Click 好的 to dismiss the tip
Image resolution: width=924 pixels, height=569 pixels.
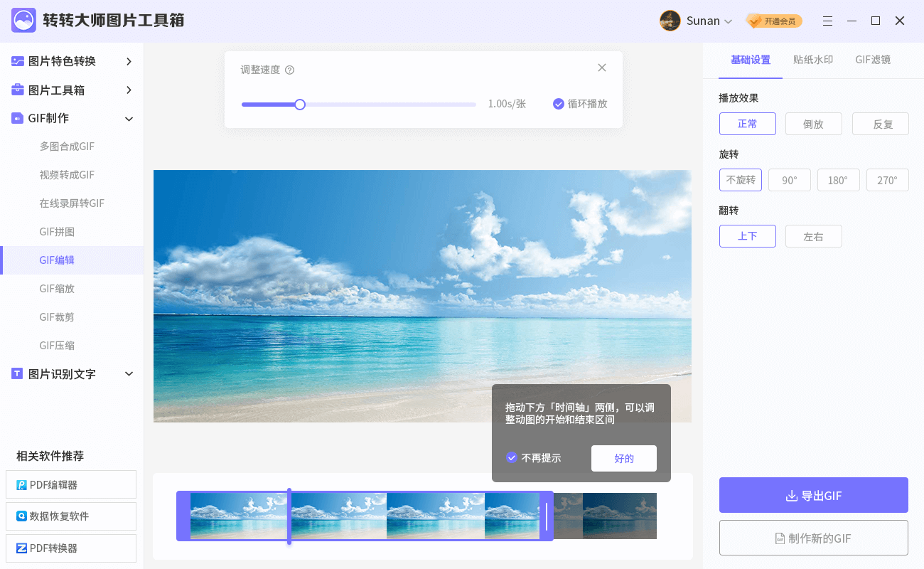[623, 459]
